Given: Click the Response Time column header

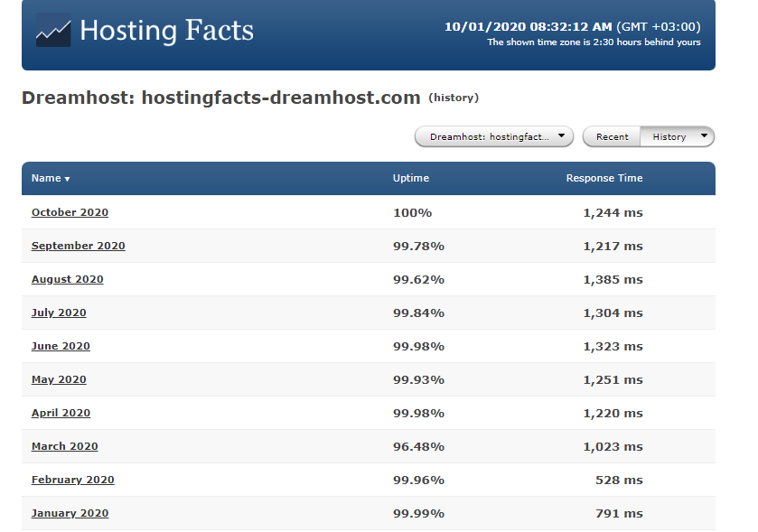Looking at the screenshot, I should (604, 178).
